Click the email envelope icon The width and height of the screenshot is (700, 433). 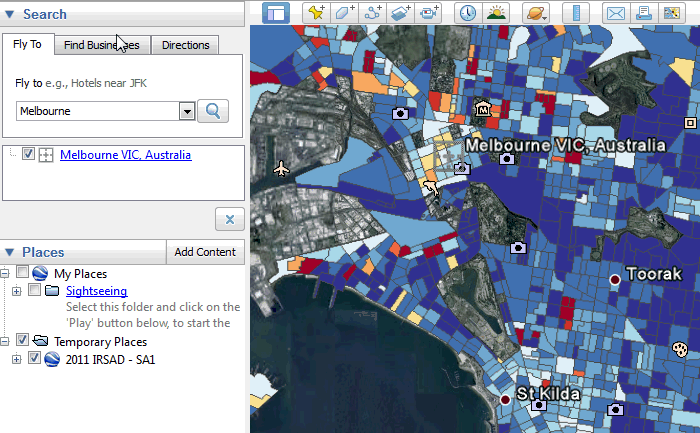coord(616,13)
